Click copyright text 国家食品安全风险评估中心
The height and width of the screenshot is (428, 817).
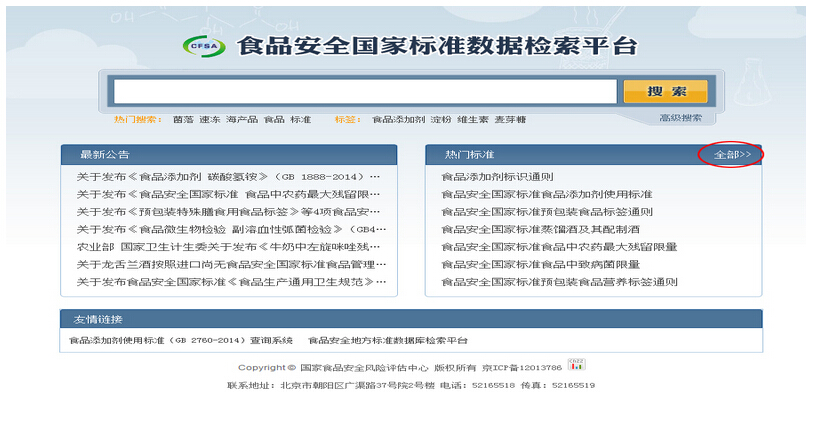(x=364, y=368)
